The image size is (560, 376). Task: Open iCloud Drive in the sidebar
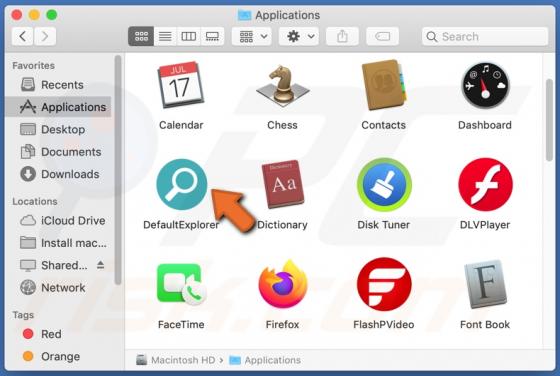[x=58, y=220]
